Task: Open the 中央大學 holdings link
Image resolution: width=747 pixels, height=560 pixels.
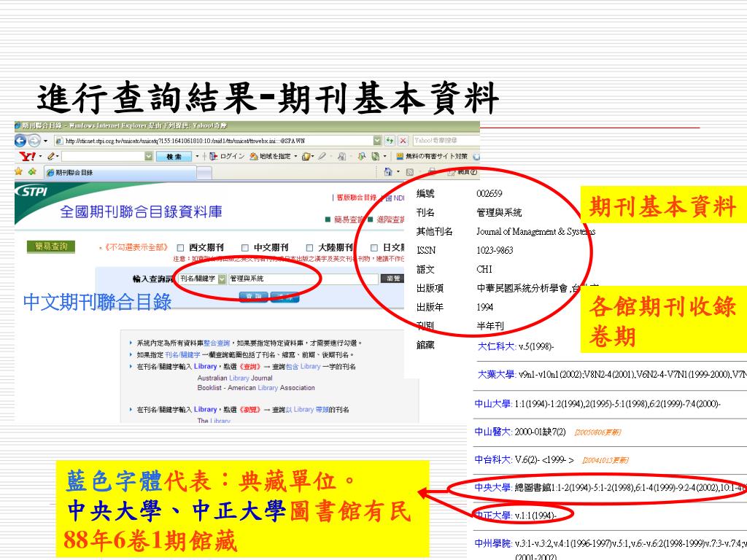Action: [493, 487]
